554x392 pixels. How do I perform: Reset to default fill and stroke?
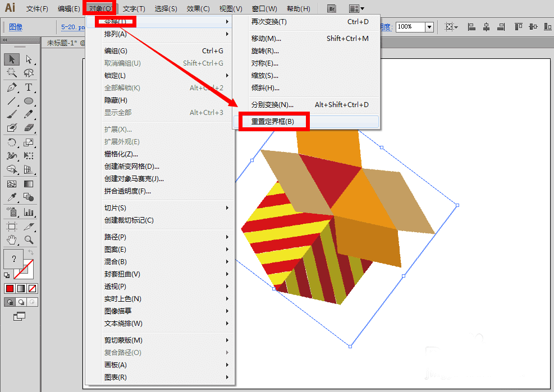click(x=7, y=275)
